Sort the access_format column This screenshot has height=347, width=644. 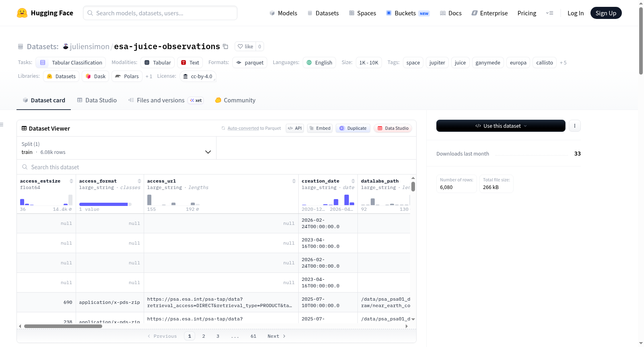(x=139, y=181)
